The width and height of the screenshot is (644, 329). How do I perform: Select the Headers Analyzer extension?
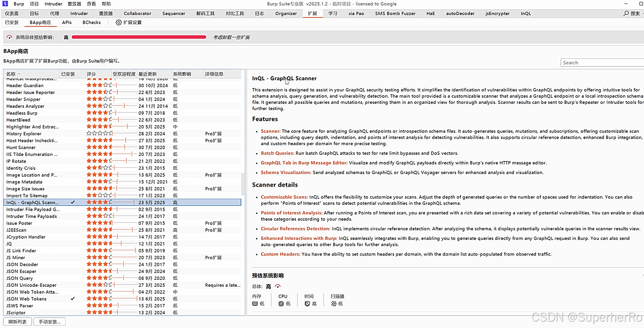click(122, 106)
